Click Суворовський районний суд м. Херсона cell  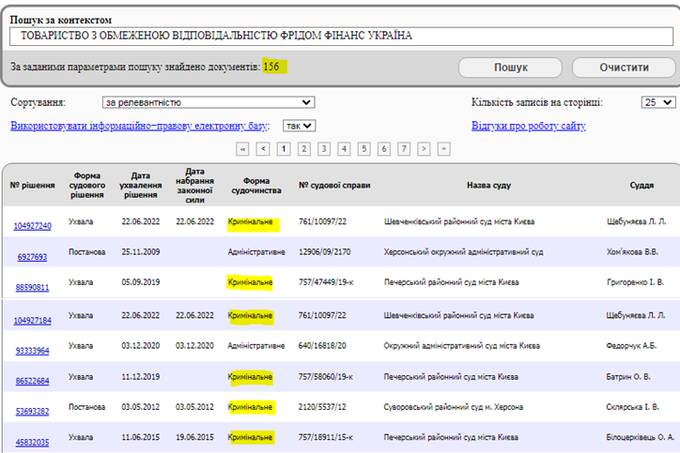pyautogui.click(x=453, y=407)
